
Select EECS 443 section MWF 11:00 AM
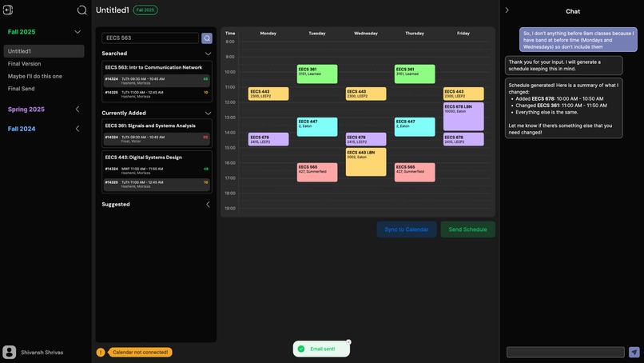tap(157, 170)
